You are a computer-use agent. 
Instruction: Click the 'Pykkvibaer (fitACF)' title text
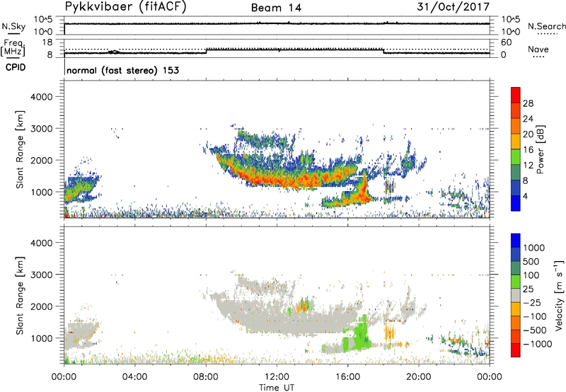(x=126, y=6)
